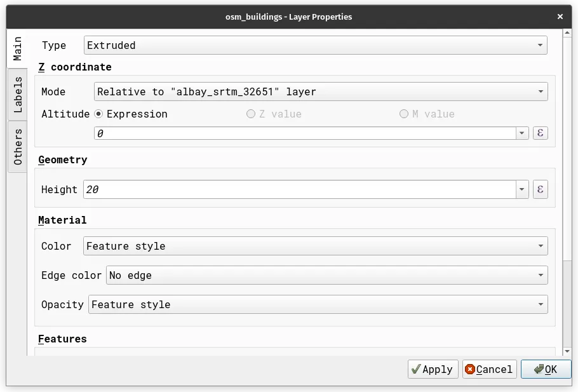Choose M value for Altitude
578x392 pixels.
point(404,114)
